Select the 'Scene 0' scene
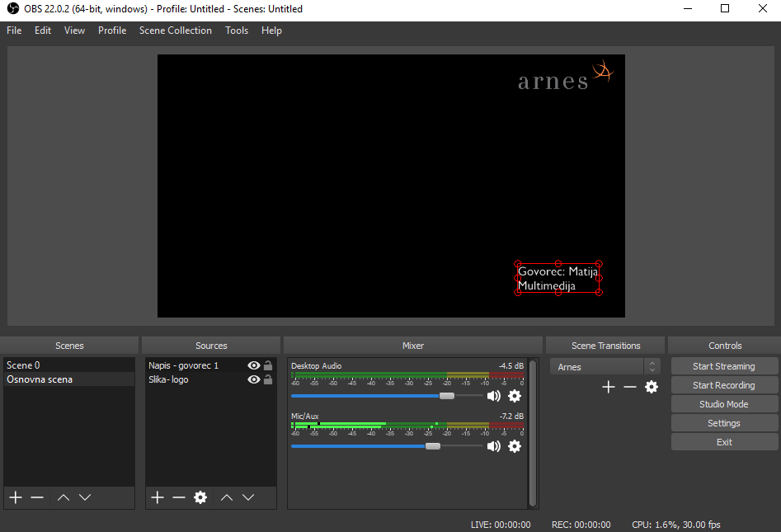The image size is (781, 532). pos(68,365)
